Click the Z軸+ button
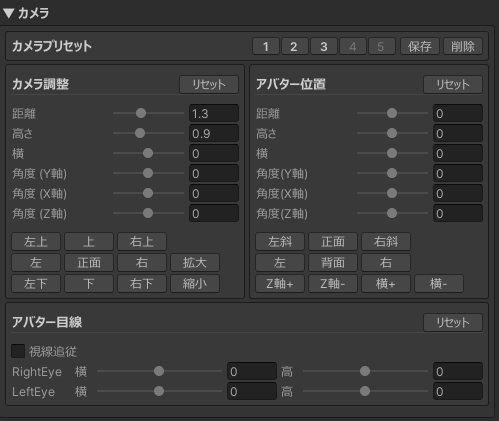 click(x=280, y=284)
